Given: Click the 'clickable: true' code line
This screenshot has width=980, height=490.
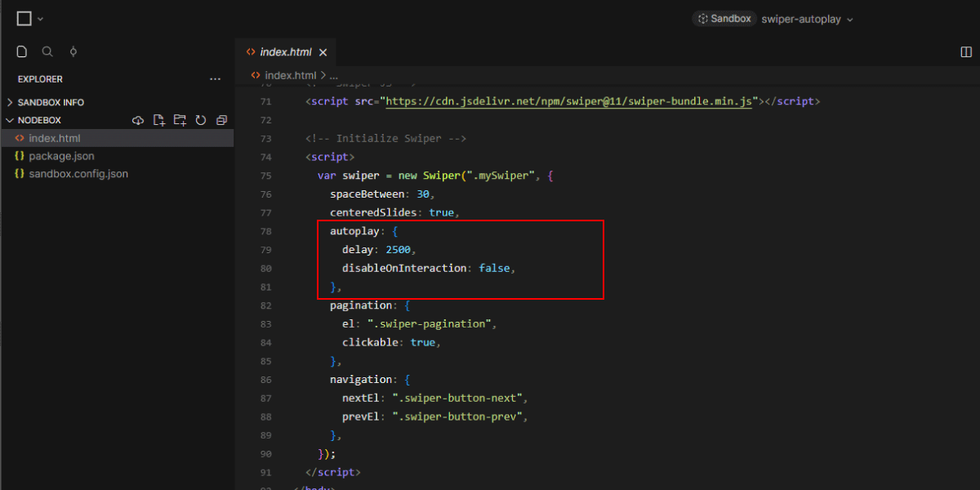Looking at the screenshot, I should tap(392, 342).
